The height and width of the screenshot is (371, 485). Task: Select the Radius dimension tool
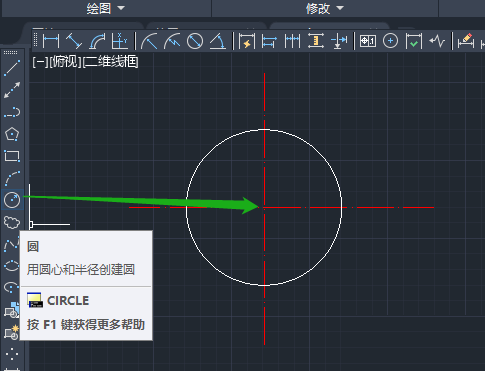[x=149, y=41]
